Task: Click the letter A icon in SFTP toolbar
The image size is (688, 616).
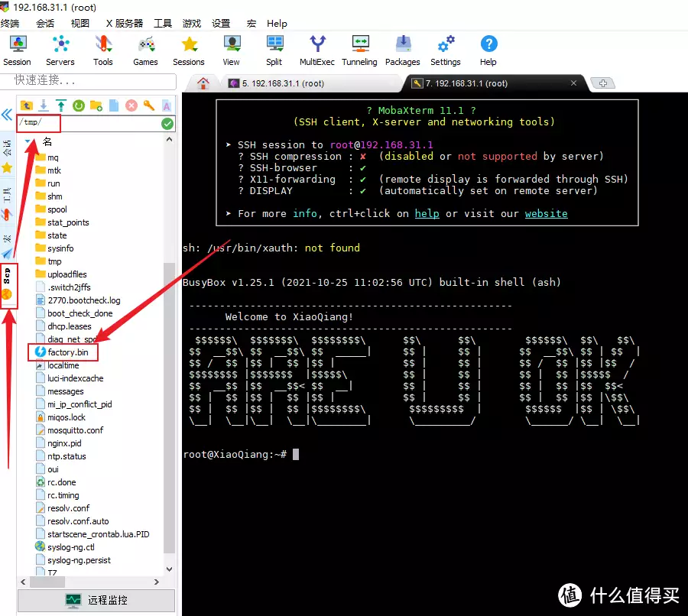Action: tap(167, 105)
